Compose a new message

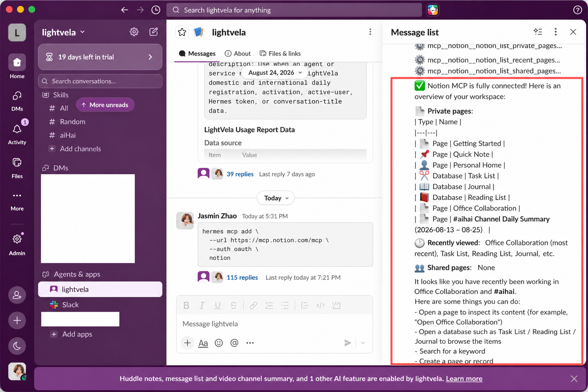click(x=154, y=32)
